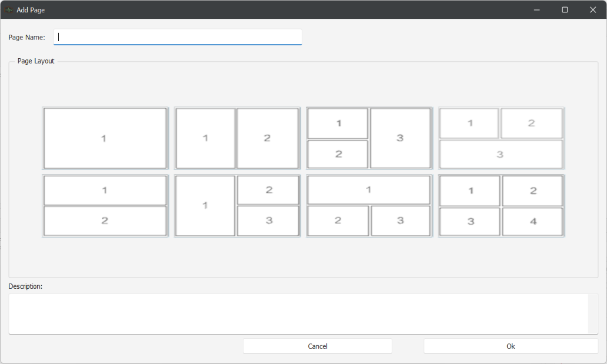The width and height of the screenshot is (607, 364).
Task: Select the four-pane grid layout
Action: (501, 206)
